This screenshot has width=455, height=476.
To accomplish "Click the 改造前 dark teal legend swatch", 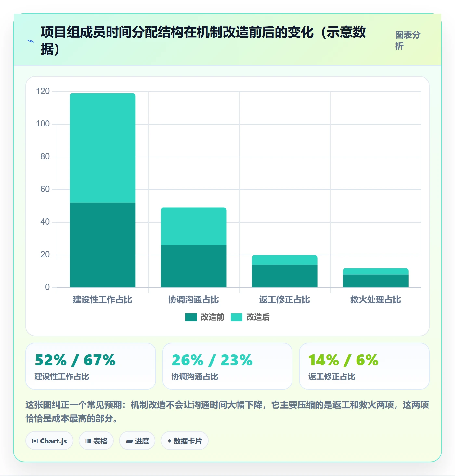I will (191, 317).
